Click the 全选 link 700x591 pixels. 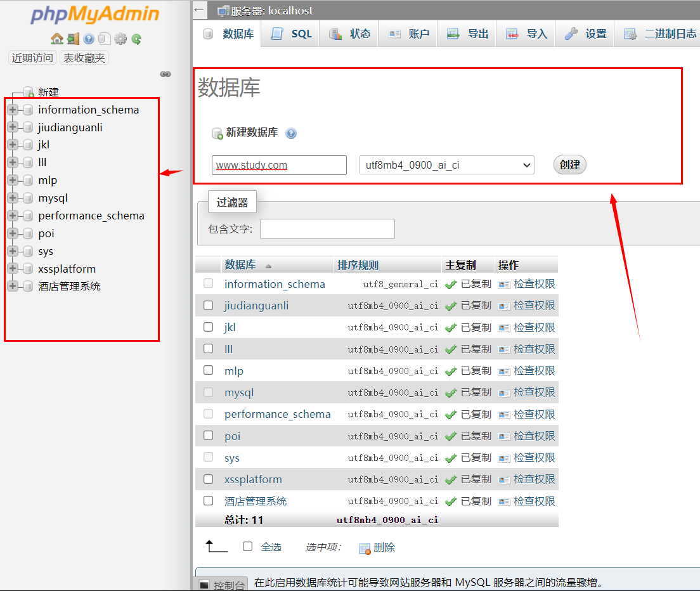click(271, 547)
